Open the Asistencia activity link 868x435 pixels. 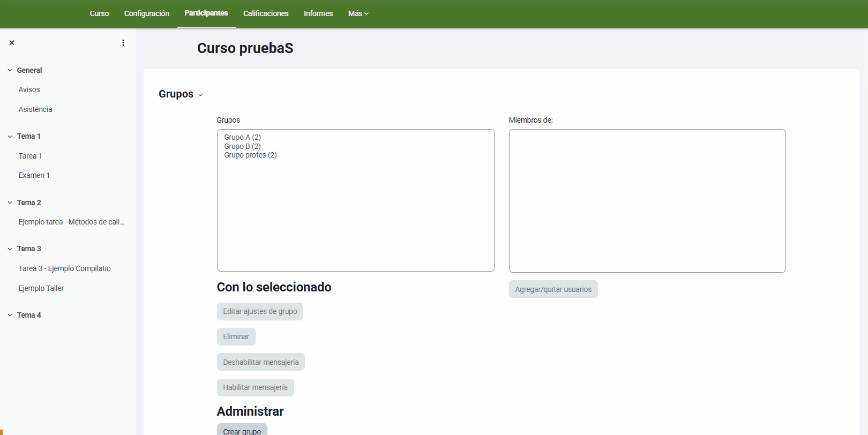(x=35, y=109)
